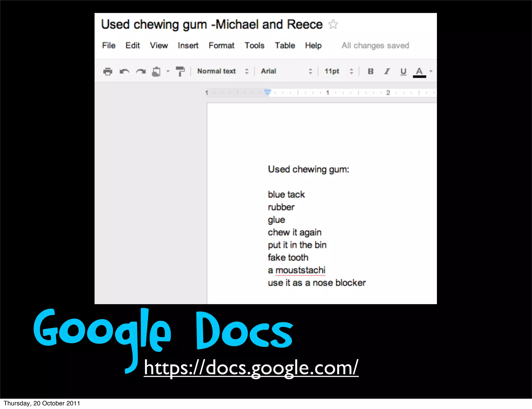Click the misspelled word 'moustştachi'
Screen dimensions: 532x409
pos(300,270)
